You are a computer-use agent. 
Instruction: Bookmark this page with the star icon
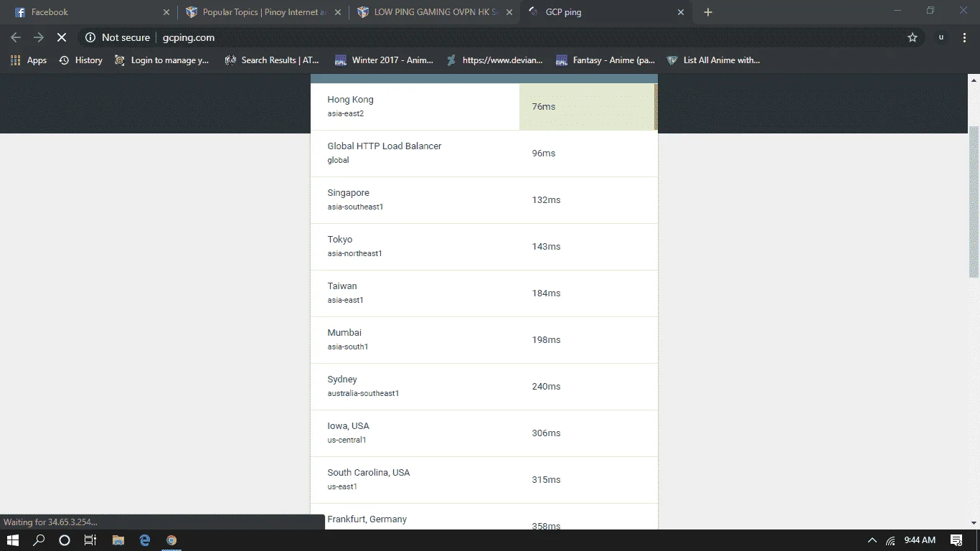pyautogui.click(x=913, y=37)
